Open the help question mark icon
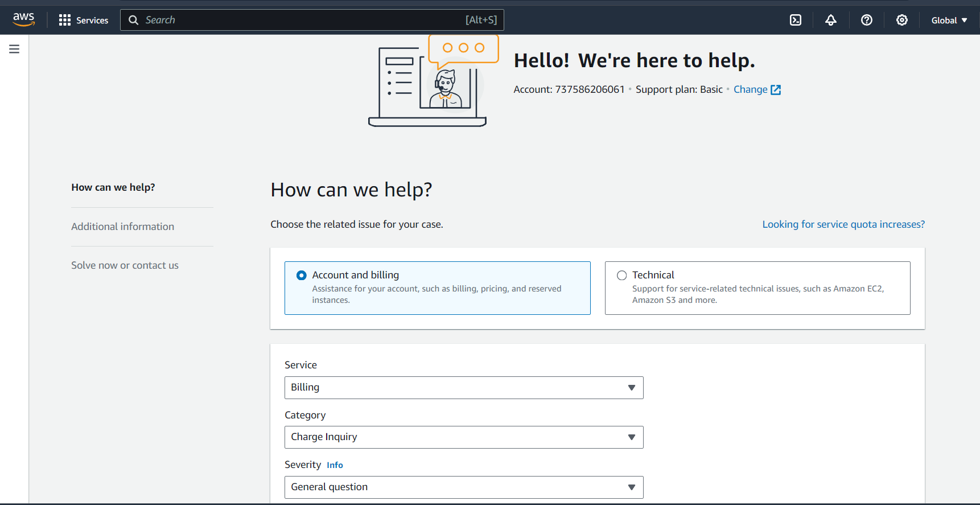980x505 pixels. [866, 20]
